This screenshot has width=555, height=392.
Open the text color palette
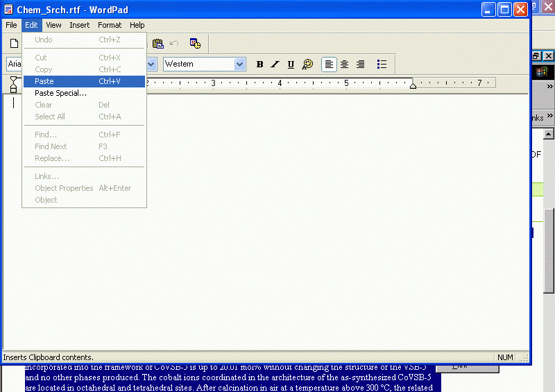point(307,64)
